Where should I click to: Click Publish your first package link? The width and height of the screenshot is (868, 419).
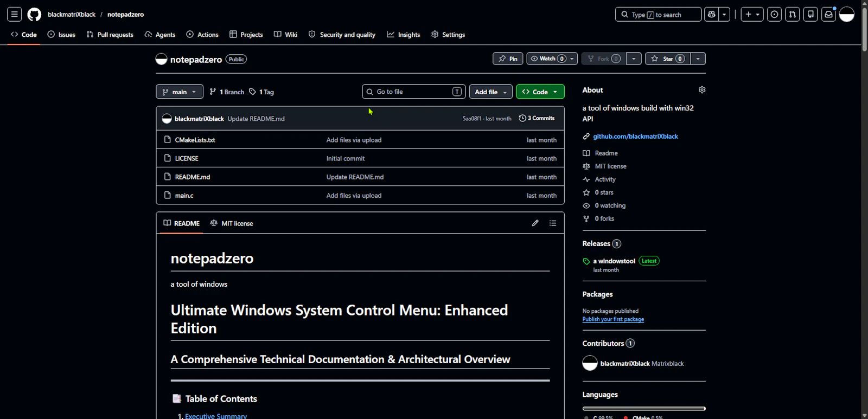[613, 319]
